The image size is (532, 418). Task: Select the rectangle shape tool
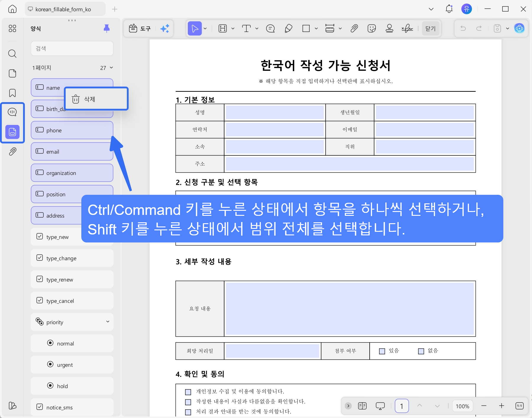coord(306,28)
